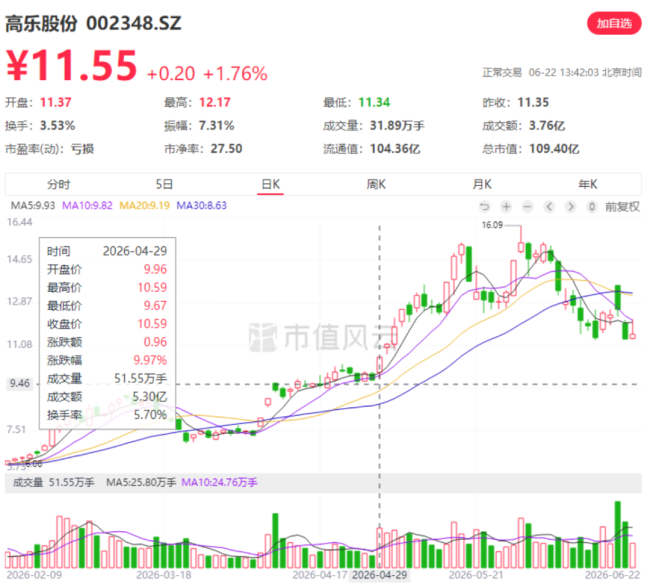Click the 9.46 crosshair price label
The height and width of the screenshot is (584, 650).
pos(19,384)
